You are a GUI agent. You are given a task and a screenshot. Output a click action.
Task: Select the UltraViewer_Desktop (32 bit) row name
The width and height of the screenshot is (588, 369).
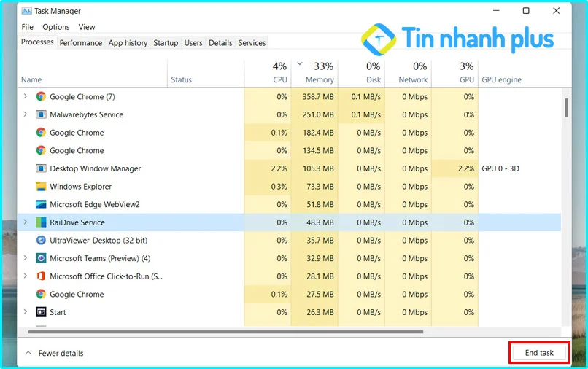point(98,241)
